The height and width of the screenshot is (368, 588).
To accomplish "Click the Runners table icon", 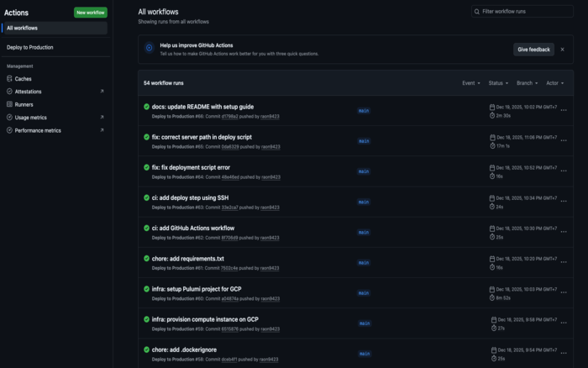I will tap(9, 104).
